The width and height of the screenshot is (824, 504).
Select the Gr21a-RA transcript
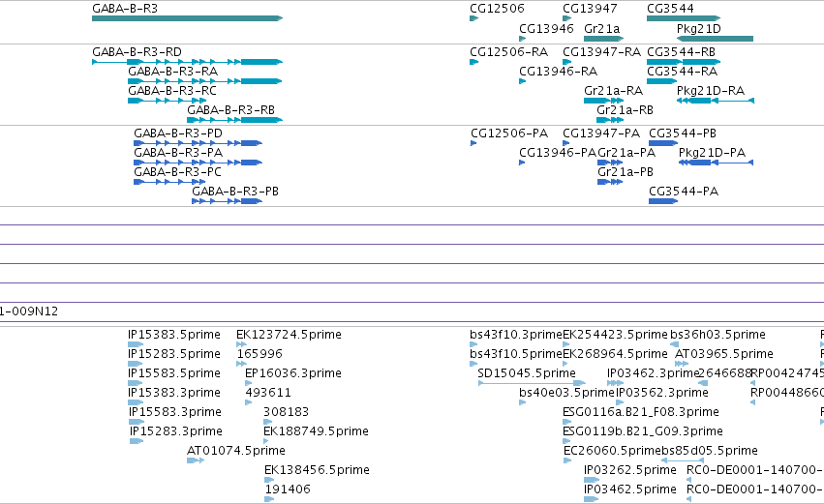click(x=603, y=101)
